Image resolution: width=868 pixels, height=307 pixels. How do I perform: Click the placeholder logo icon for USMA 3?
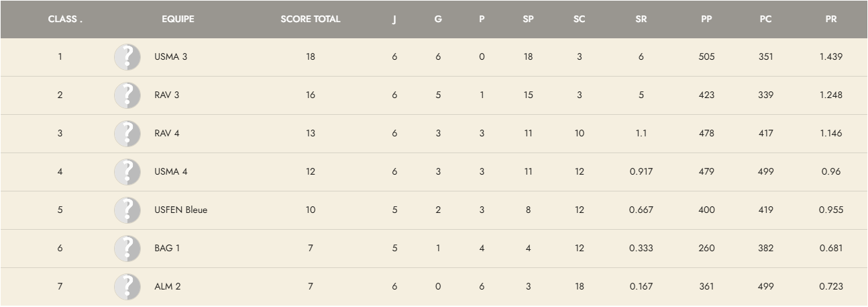point(127,57)
